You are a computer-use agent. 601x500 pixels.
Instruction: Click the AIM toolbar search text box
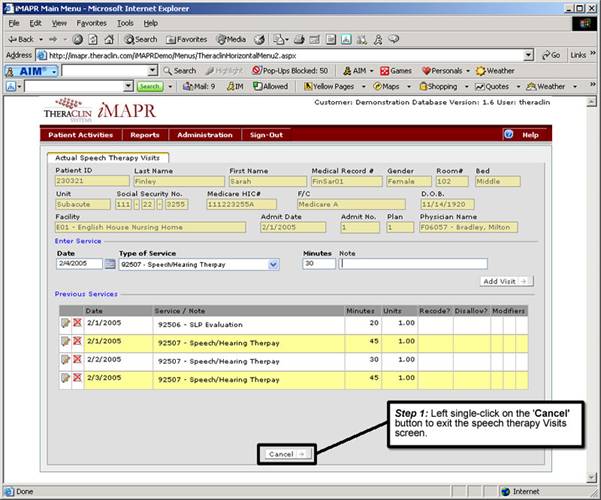[105, 71]
